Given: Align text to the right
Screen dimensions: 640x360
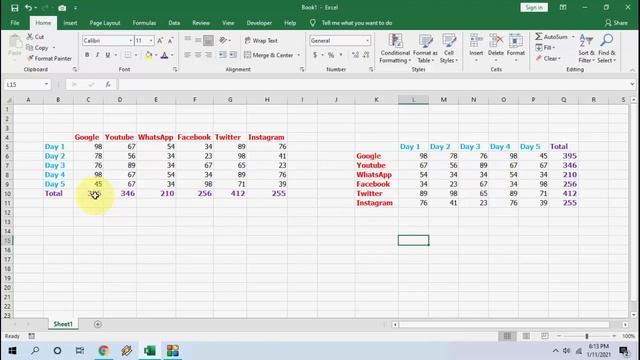Looking at the screenshot, I should click(208, 55).
